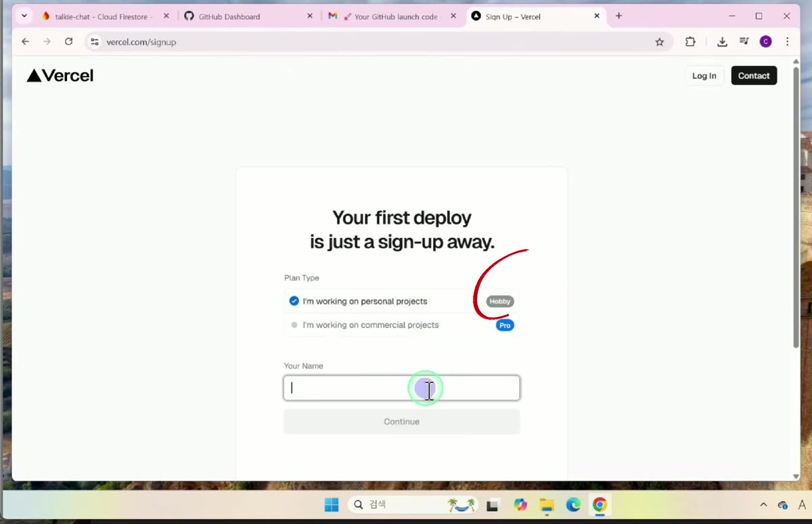Click the OneDrive cloud tray icon
The height and width of the screenshot is (524, 812).
(783, 505)
